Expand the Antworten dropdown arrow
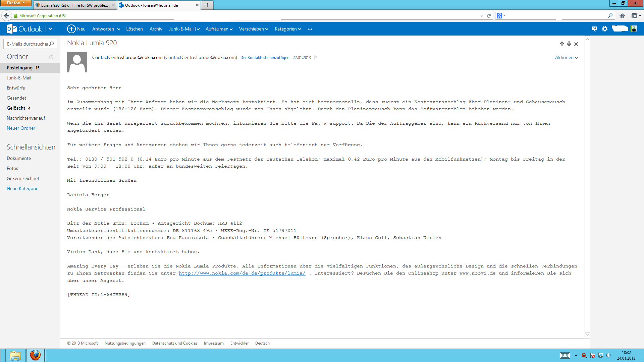This screenshot has height=362, width=644. coord(118,29)
